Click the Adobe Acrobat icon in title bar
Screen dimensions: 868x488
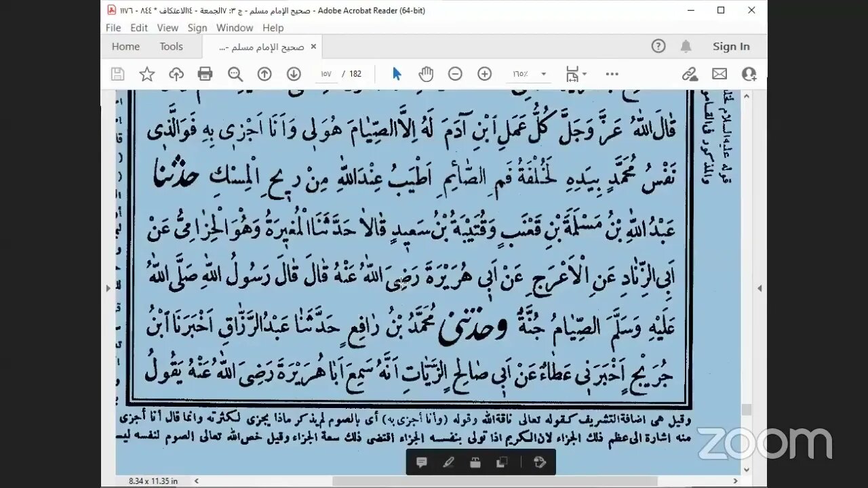[x=112, y=10]
